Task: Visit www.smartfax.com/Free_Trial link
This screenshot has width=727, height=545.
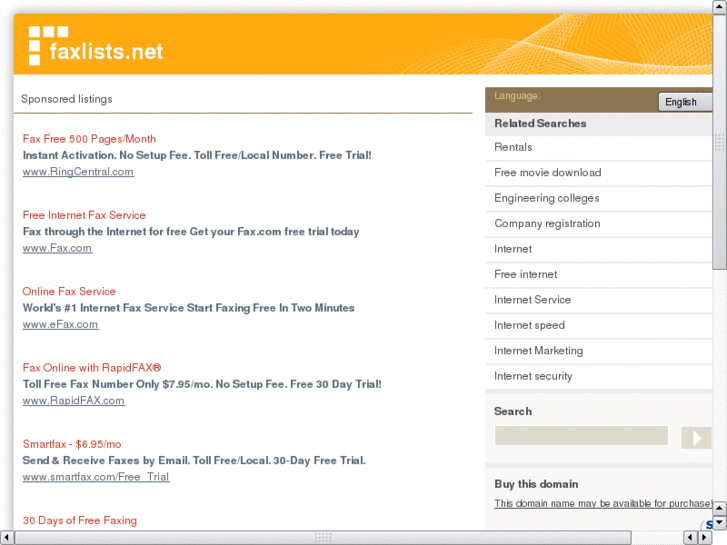Action: tap(96, 477)
